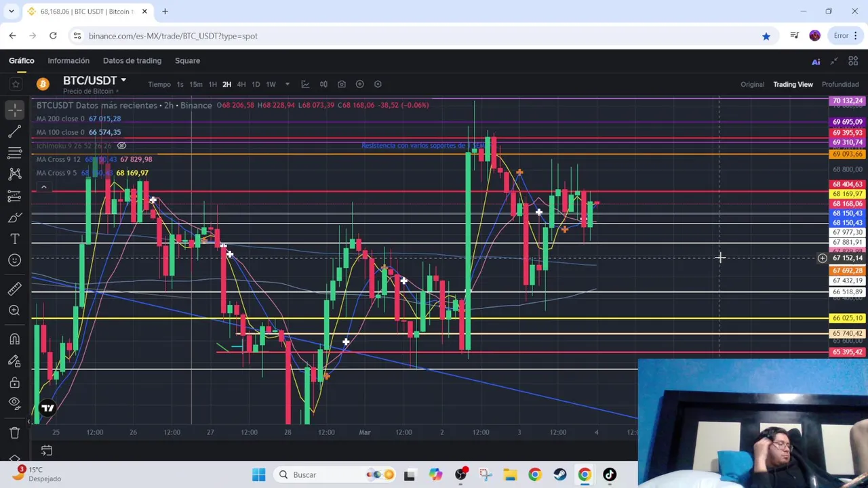This screenshot has width=868, height=488.
Task: Select the crosshair cursor tool
Action: 14,109
